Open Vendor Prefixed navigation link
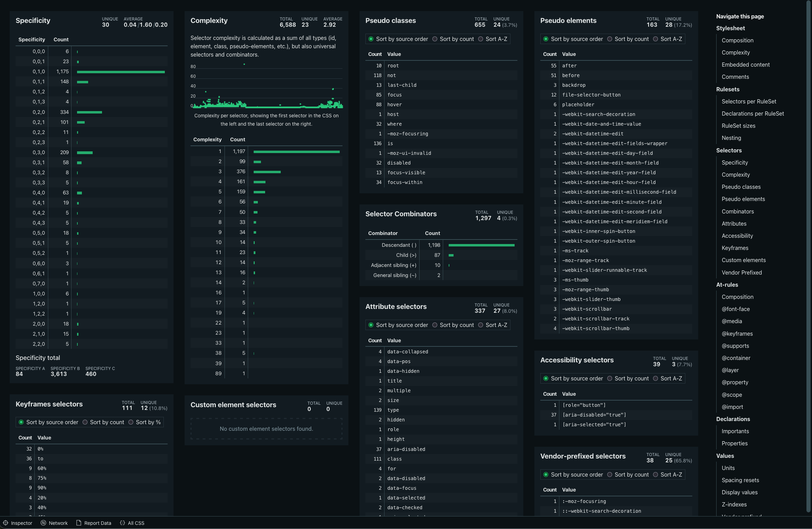 click(x=742, y=272)
